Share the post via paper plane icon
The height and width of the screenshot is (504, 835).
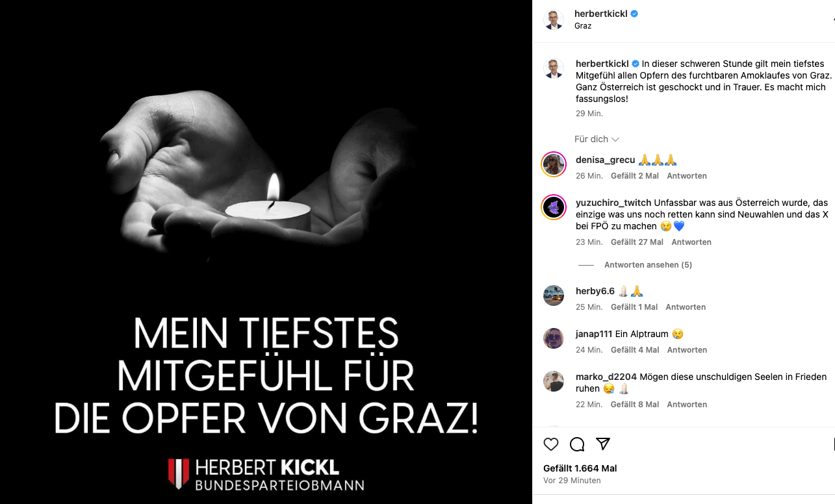tap(603, 444)
